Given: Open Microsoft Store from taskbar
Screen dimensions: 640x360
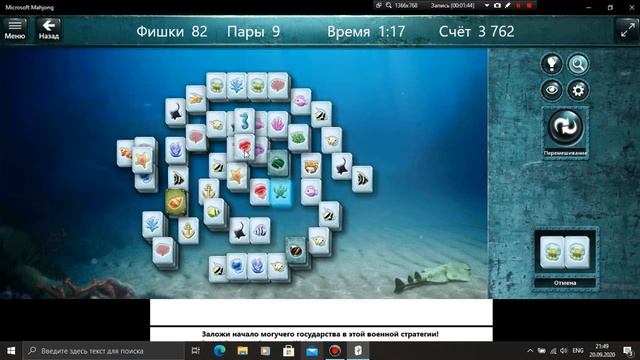Looking at the screenshot, I should pyautogui.click(x=289, y=351).
